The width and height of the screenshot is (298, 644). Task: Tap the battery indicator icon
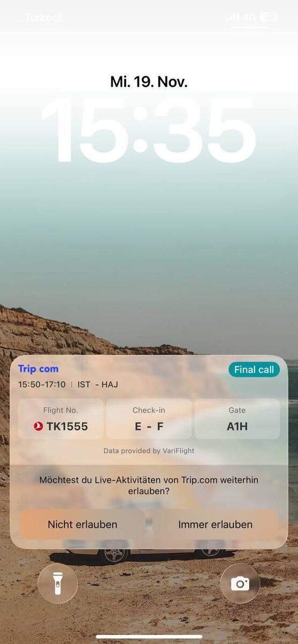tap(268, 17)
